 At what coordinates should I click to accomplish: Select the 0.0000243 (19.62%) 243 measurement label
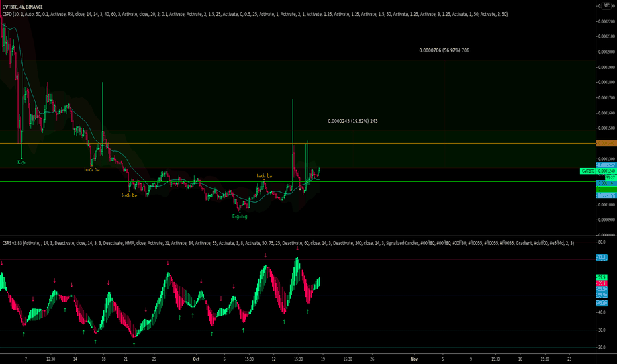353,121
